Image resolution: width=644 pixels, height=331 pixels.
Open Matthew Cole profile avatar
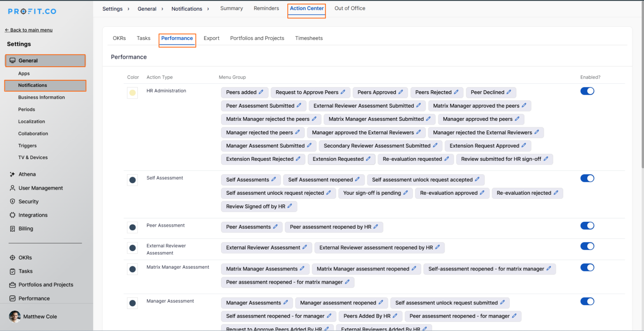click(x=14, y=316)
